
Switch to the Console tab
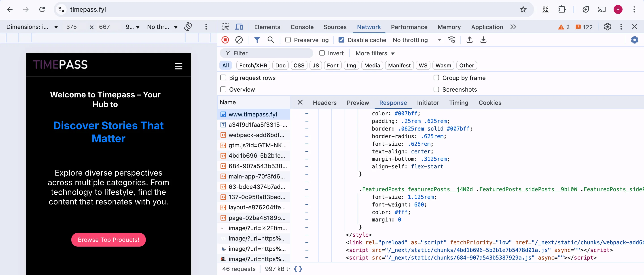(x=302, y=27)
